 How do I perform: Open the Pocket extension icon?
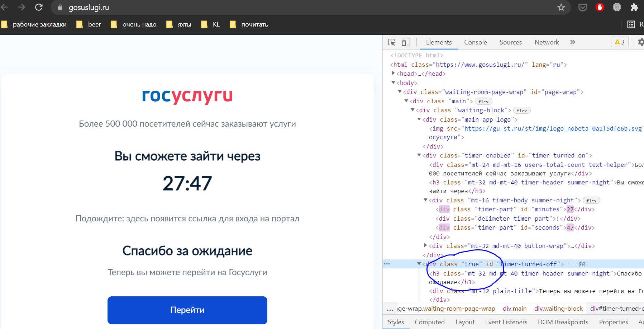coord(583,7)
